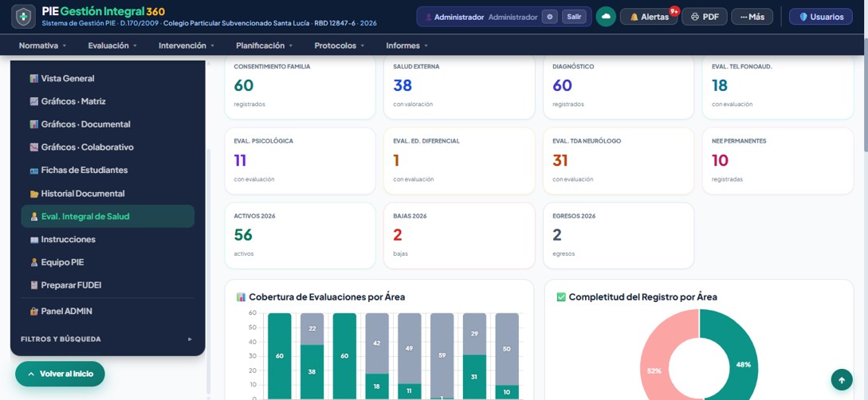Click the teal bar labeled 31
The width and height of the screenshot is (868, 400).
(x=474, y=377)
